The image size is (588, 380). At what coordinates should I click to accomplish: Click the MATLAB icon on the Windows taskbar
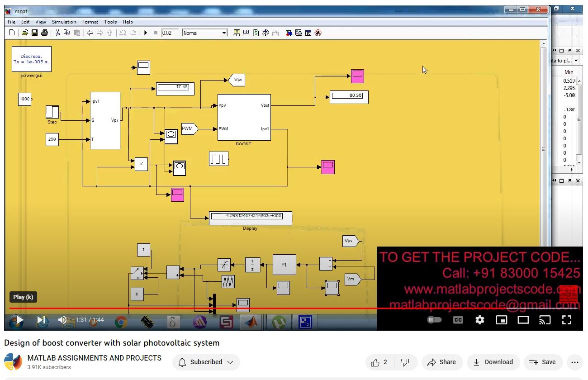coord(251,322)
